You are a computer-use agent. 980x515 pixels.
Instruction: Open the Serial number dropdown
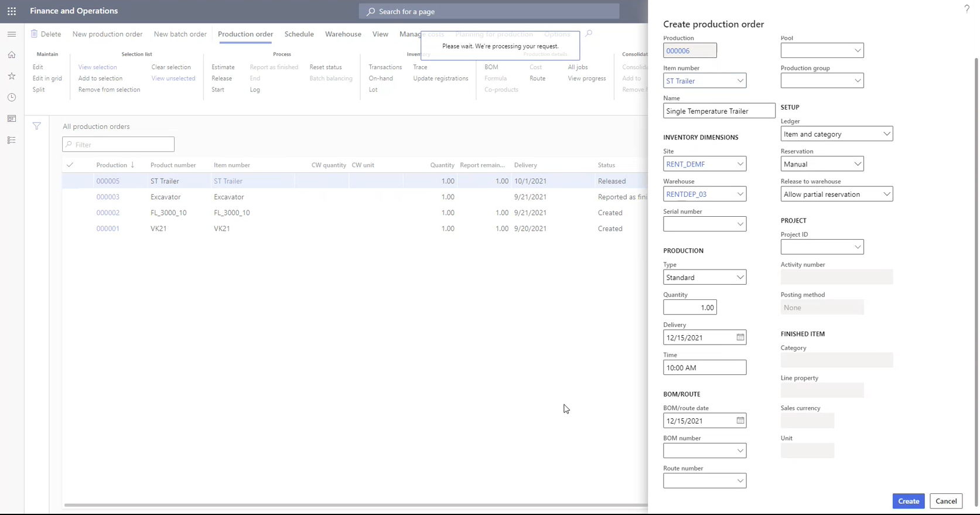coord(740,224)
